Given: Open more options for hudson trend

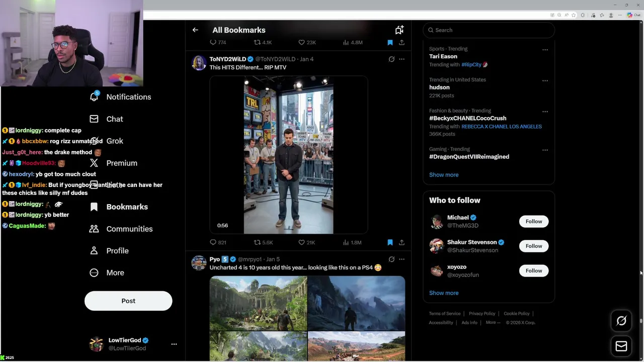Looking at the screenshot, I should (x=545, y=80).
